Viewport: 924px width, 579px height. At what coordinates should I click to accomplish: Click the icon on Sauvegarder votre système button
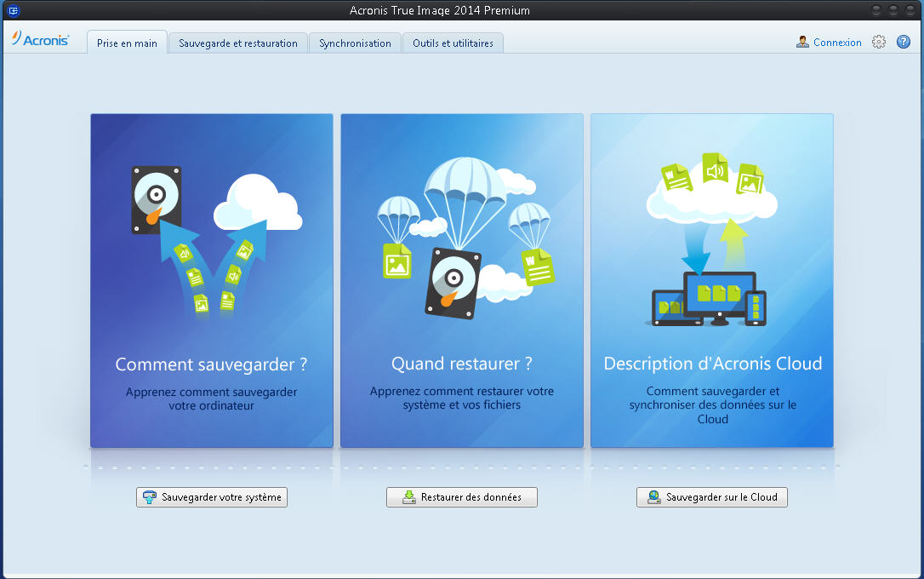pos(150,497)
